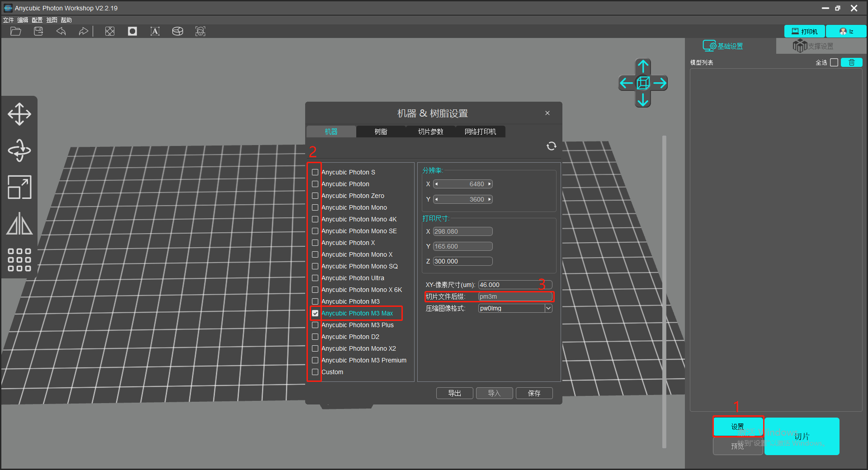Click the view cube right arrow
This screenshot has width=868, height=470.
pyautogui.click(x=660, y=83)
